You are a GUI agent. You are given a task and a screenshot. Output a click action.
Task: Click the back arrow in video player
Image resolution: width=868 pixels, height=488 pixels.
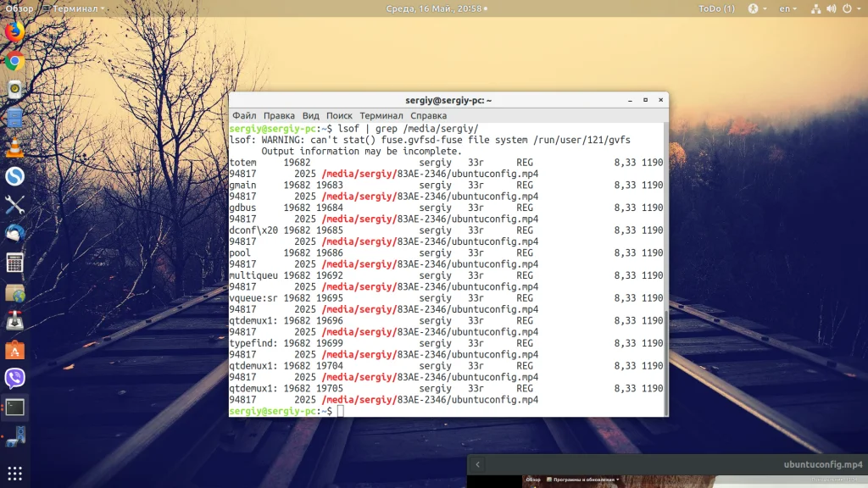[x=477, y=464]
